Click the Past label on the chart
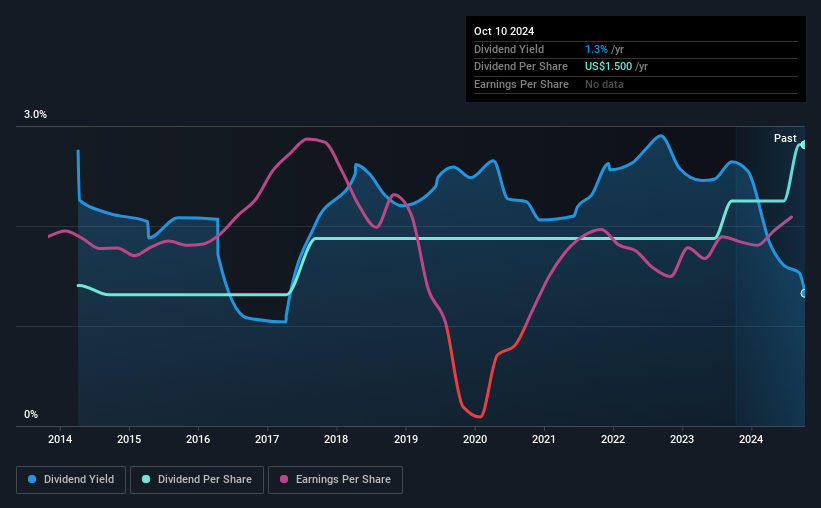Viewport: 821px width, 508px height. [785, 138]
